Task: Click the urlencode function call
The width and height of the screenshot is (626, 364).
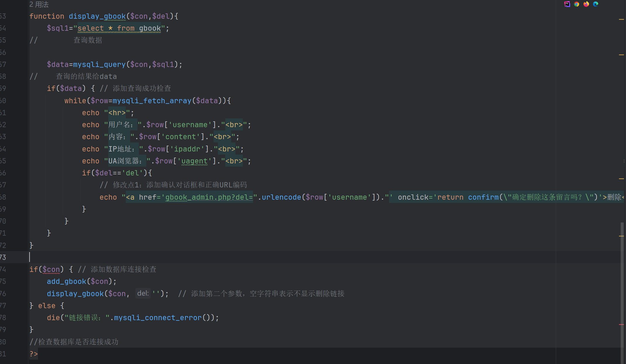Action: pyautogui.click(x=281, y=197)
